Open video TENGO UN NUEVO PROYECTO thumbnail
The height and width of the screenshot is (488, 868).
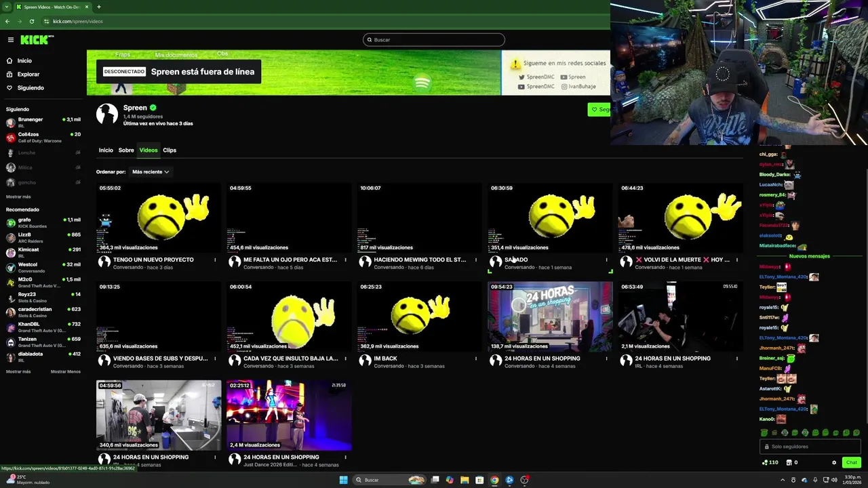(x=159, y=218)
